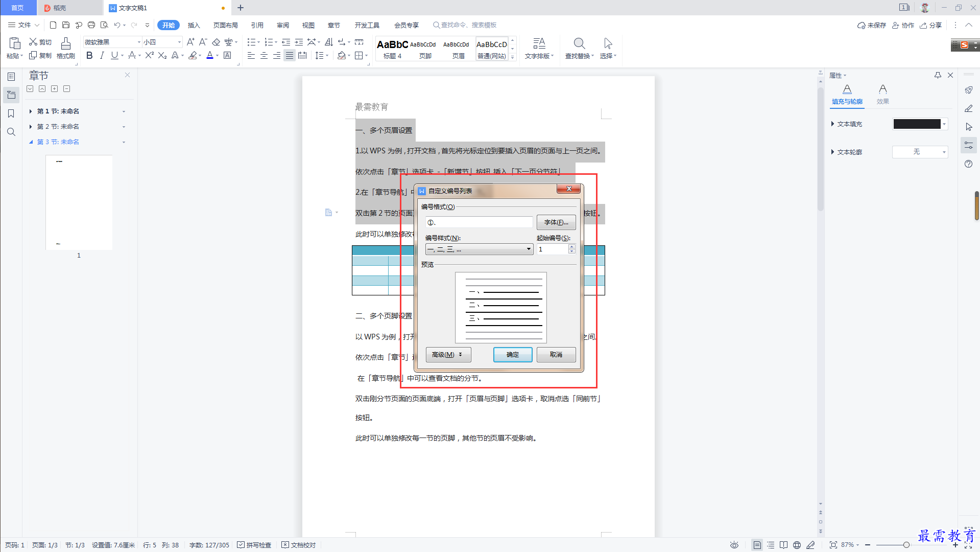This screenshot has width=980, height=552.
Task: Switch to web layout view in the status bar
Action: pyautogui.click(x=797, y=545)
